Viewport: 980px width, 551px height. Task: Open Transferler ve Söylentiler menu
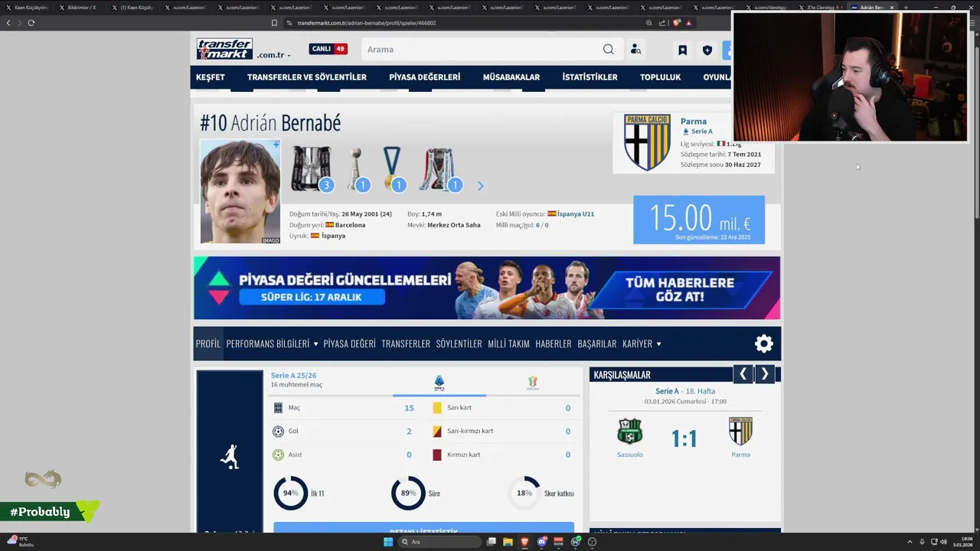[307, 77]
